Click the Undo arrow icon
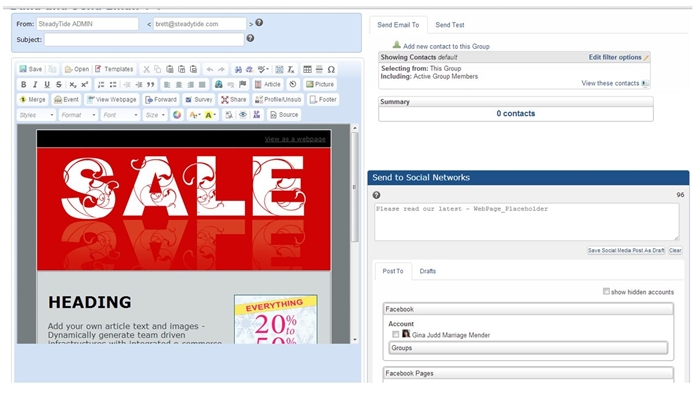This screenshot has height=394, width=700. click(x=209, y=69)
